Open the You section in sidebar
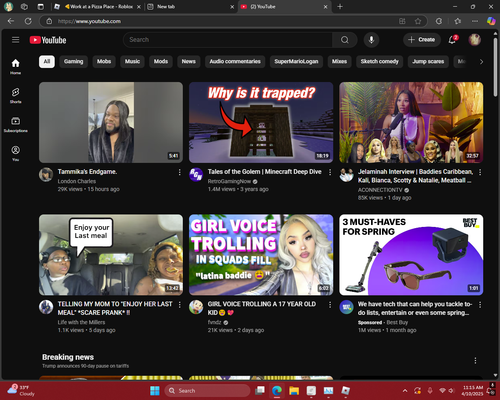Viewport: 500px width, 400px height. [x=15, y=153]
